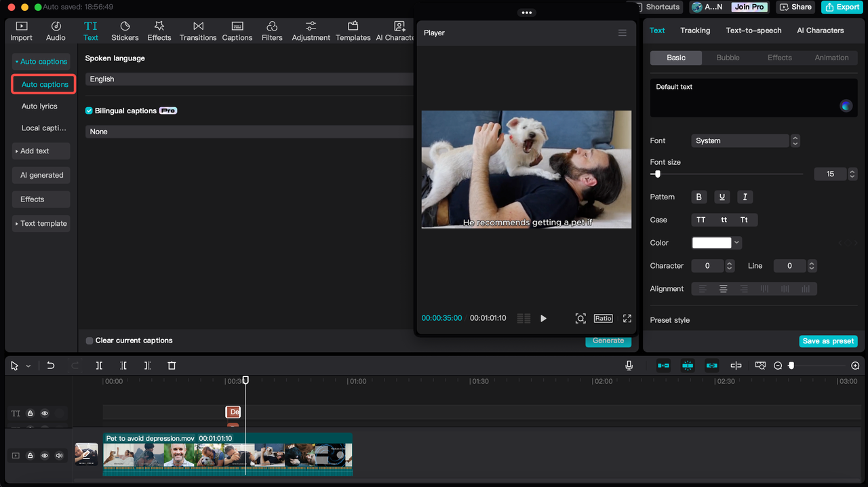Play the video preview
868x487 pixels.
coord(543,318)
